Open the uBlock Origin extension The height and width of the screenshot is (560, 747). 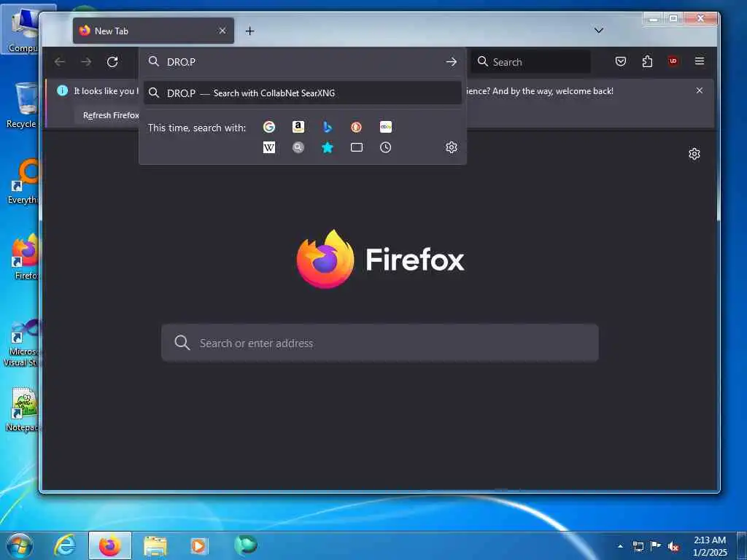673,61
